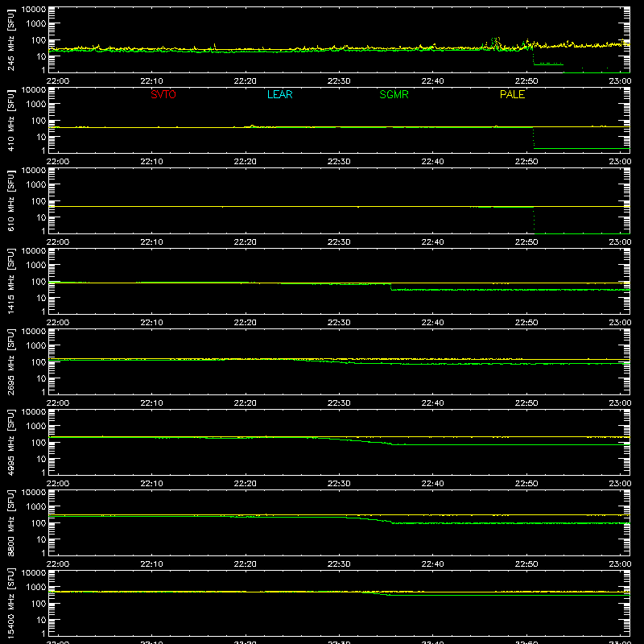
Task: Click the 10 tick of the 15400 MHz axis
Action: (41, 620)
